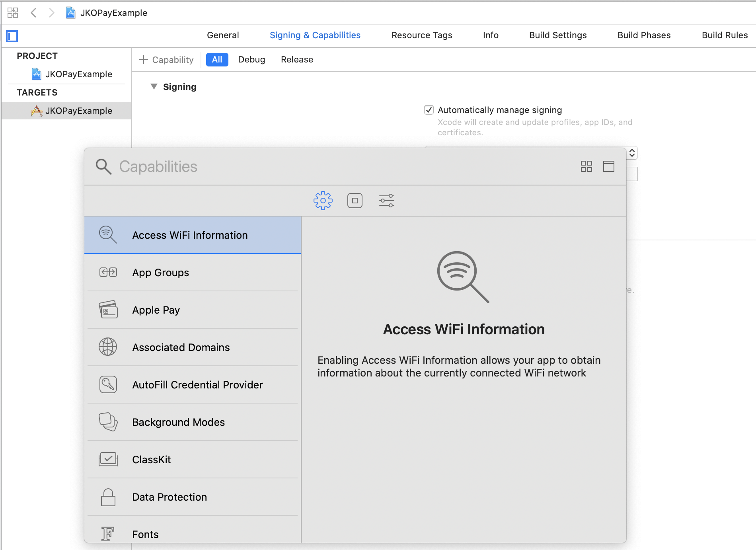Switch library to grid view icon
Viewport: 756px width, 550px height.
coord(586,166)
